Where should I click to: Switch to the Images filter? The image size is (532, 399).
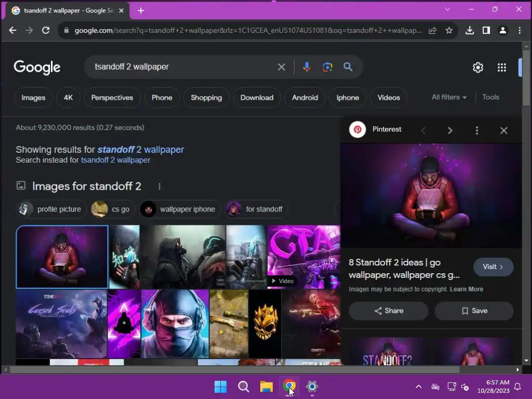pyautogui.click(x=33, y=97)
